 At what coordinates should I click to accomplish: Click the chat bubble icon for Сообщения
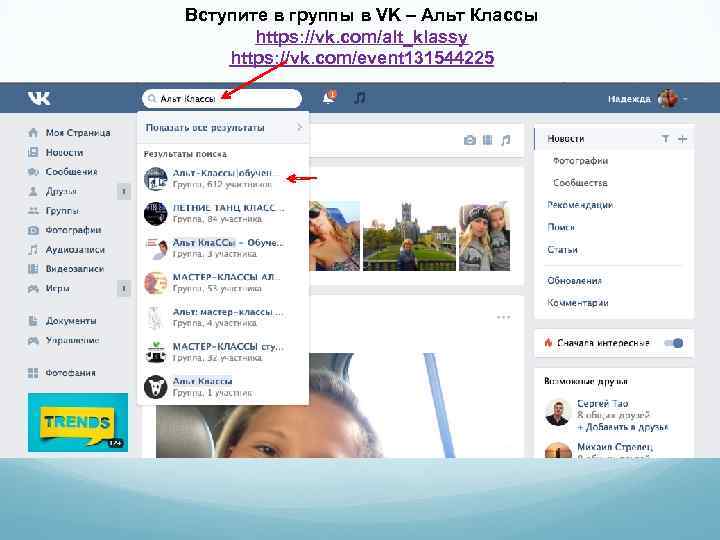pyautogui.click(x=33, y=172)
